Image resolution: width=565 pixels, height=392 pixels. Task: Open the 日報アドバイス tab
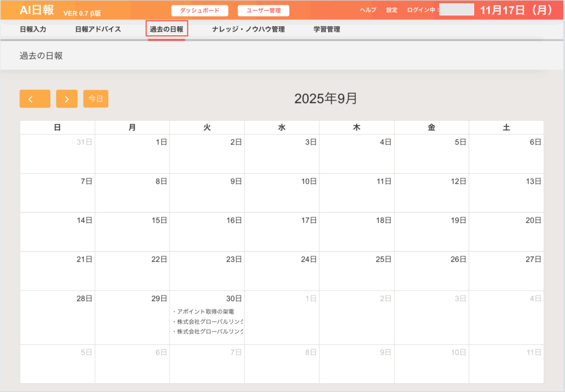(x=98, y=29)
